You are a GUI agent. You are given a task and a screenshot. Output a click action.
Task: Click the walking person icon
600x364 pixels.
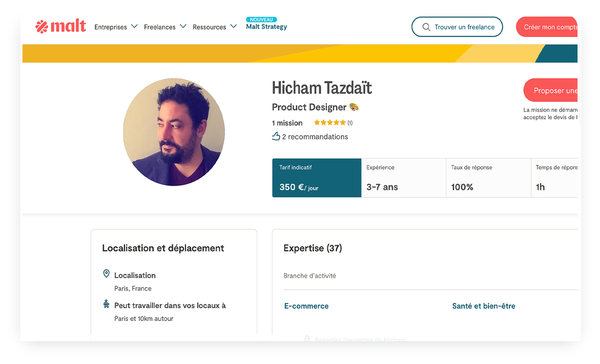click(x=106, y=304)
